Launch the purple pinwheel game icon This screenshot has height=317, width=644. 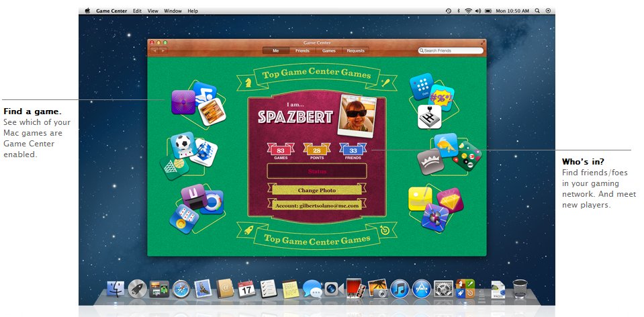click(435, 218)
